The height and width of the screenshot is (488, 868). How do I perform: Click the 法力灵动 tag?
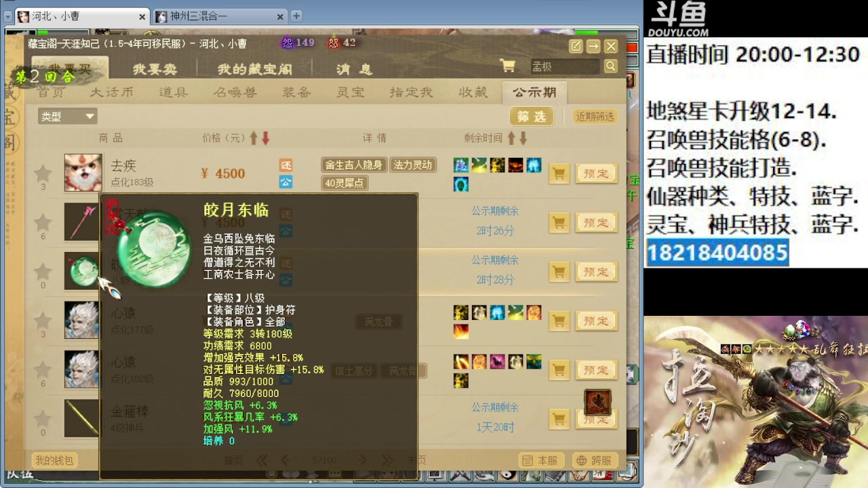pyautogui.click(x=412, y=165)
